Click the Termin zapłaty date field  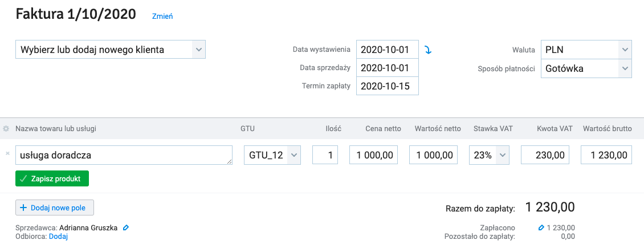pos(388,86)
